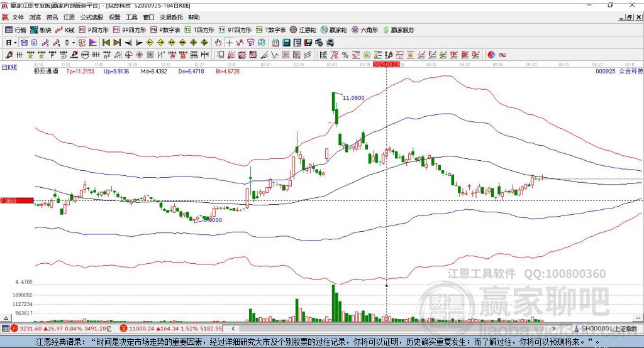Open the 帮助 menu
Screen dimensions: 644x348
[194, 17]
